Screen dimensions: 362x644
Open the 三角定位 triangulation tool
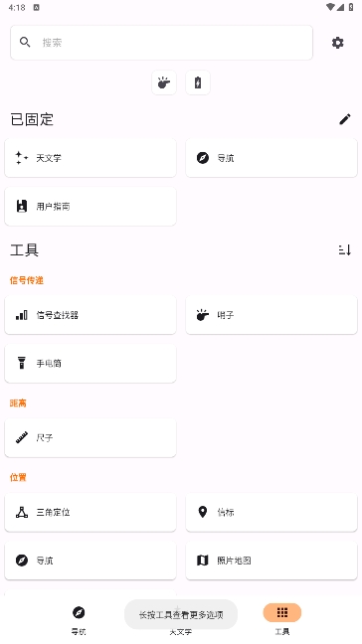[90, 512]
